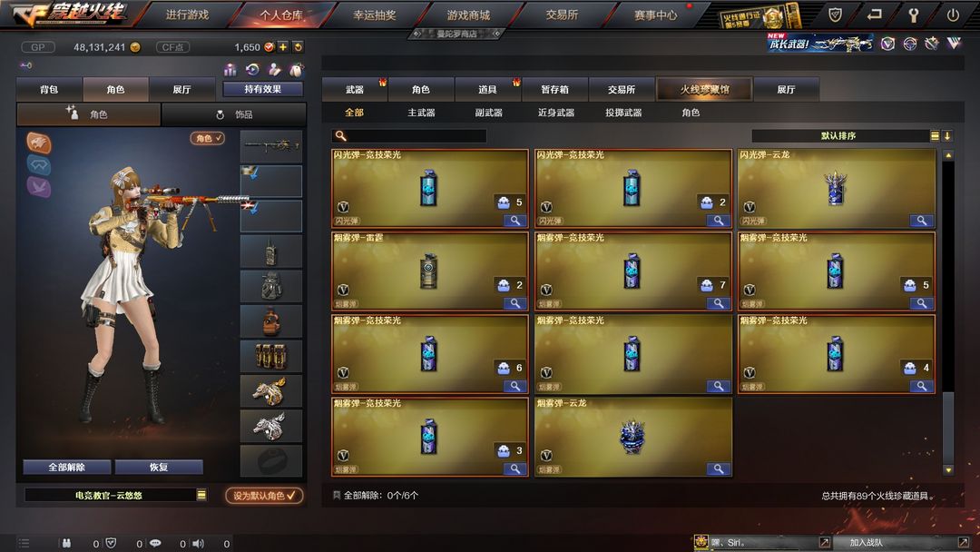Screen dimensions: 980x552
Task: Click the magnifier on 闪光弹-云龙 card
Action: (921, 221)
